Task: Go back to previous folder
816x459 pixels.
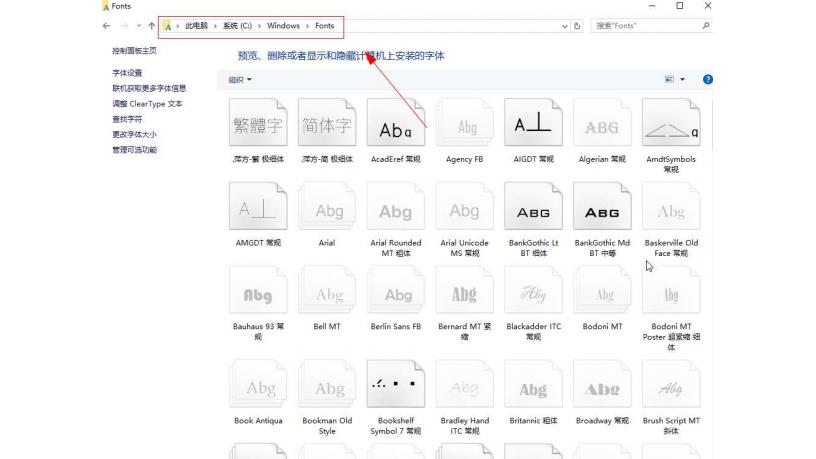Action: (x=107, y=26)
